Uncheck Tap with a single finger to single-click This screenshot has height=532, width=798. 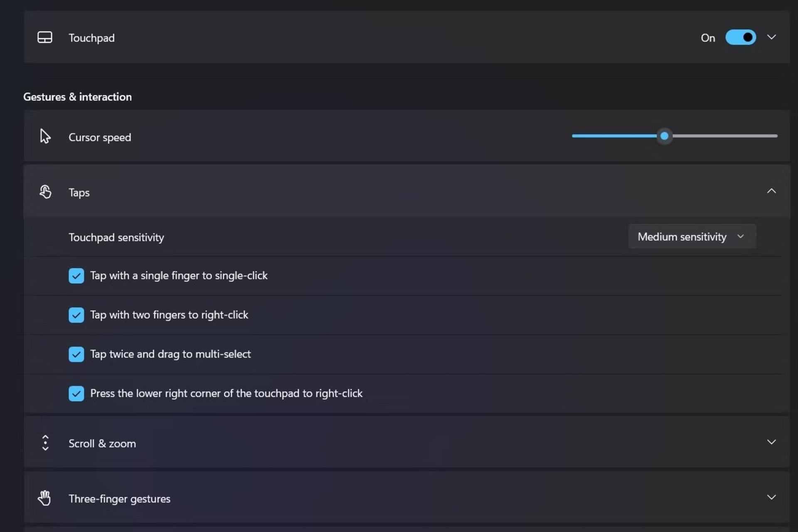coord(76,276)
